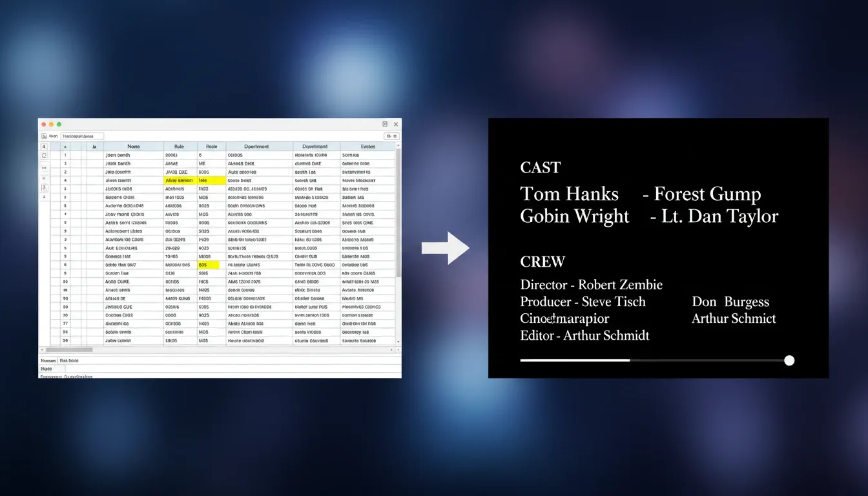
Task: Click the icon left of the name box
Action: 44,136
